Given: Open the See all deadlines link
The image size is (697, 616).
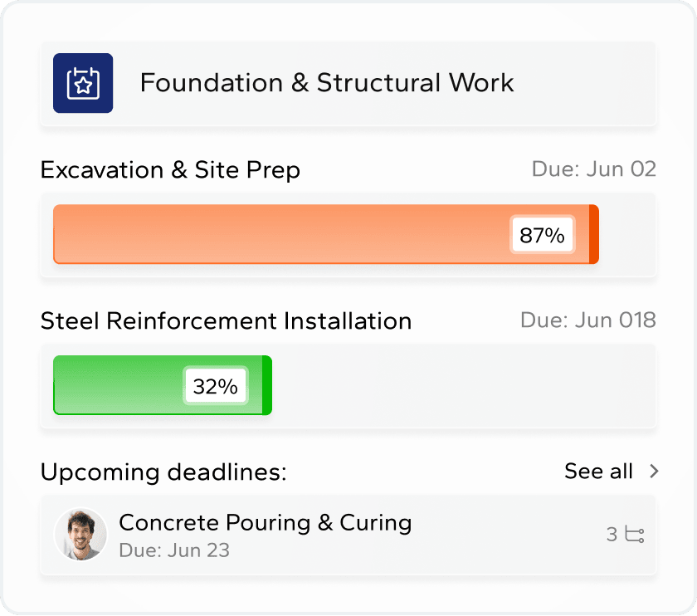Looking at the screenshot, I should 597,471.
